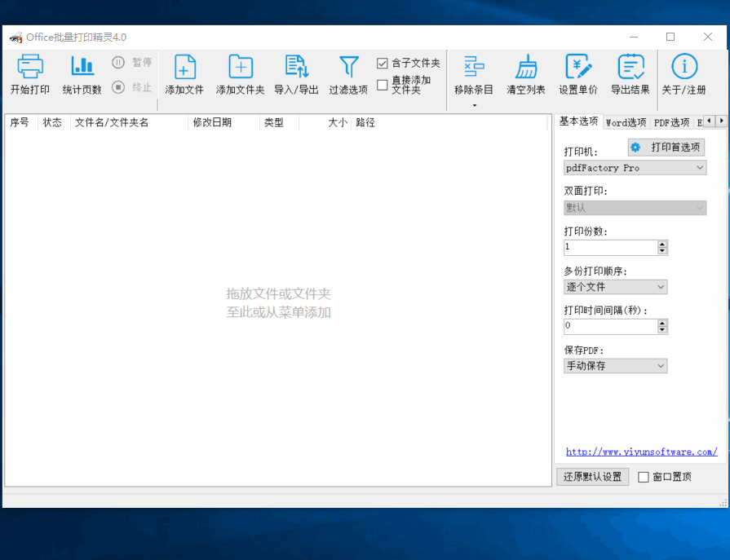Click 添加文件夹 folder icon
730x560 pixels.
pyautogui.click(x=241, y=67)
